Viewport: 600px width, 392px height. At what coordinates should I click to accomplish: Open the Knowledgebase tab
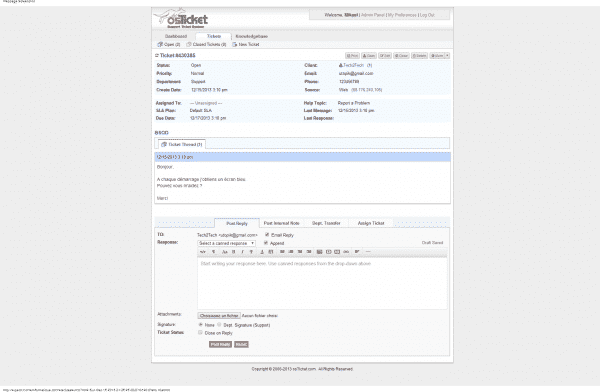point(251,36)
